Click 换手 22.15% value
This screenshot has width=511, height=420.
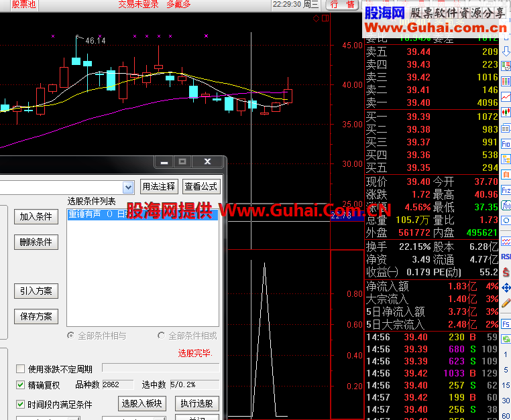click(x=415, y=247)
